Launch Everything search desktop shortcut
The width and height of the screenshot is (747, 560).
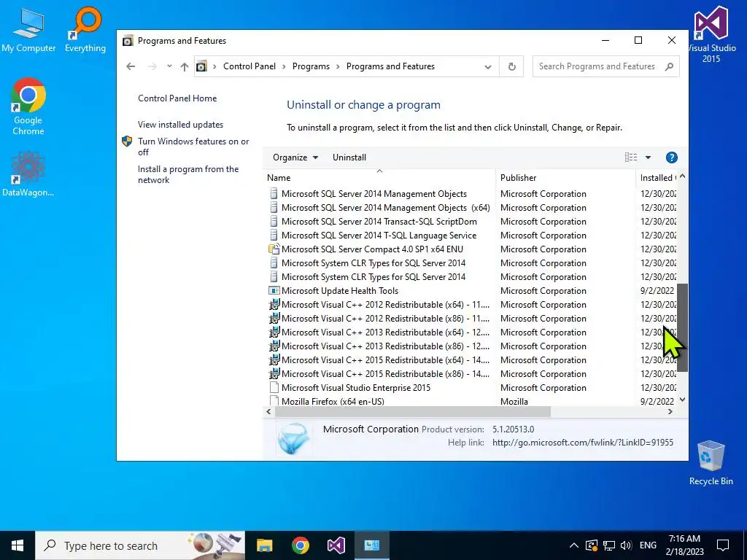[85, 31]
